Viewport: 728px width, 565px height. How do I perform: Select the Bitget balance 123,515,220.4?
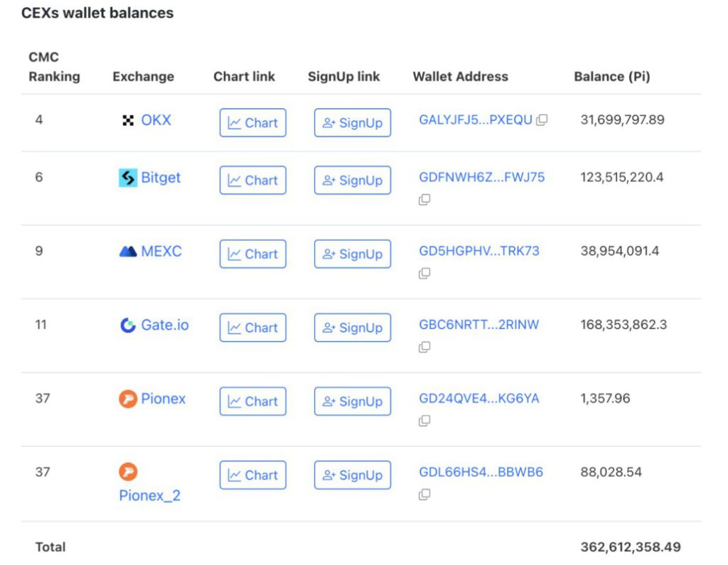[622, 178]
